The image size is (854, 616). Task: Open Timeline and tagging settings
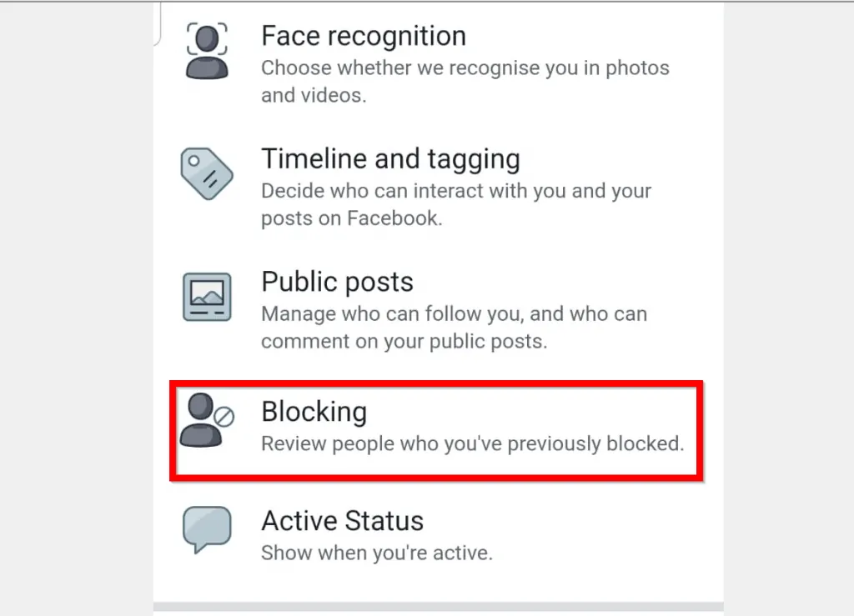tap(390, 158)
